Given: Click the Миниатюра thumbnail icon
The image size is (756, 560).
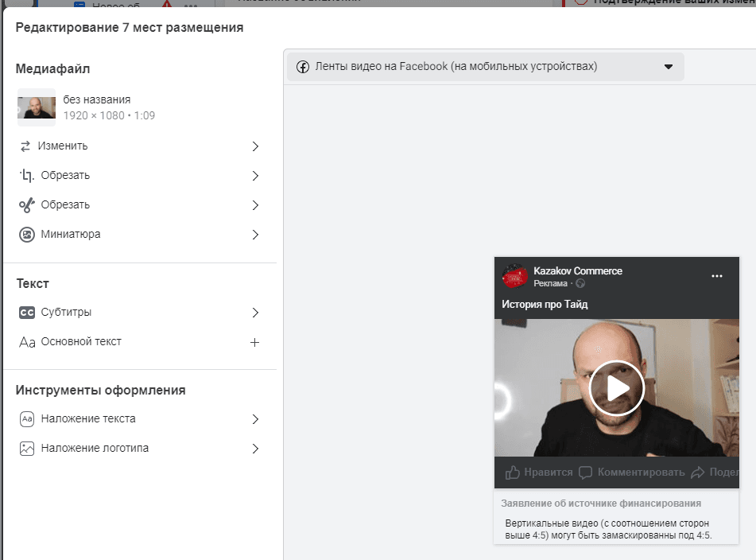Looking at the screenshot, I should tap(26, 235).
